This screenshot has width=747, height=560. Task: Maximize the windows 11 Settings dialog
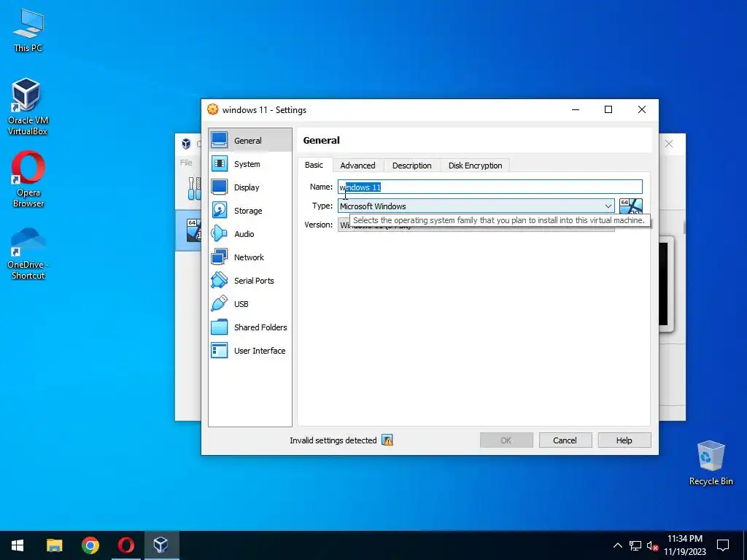pyautogui.click(x=608, y=109)
